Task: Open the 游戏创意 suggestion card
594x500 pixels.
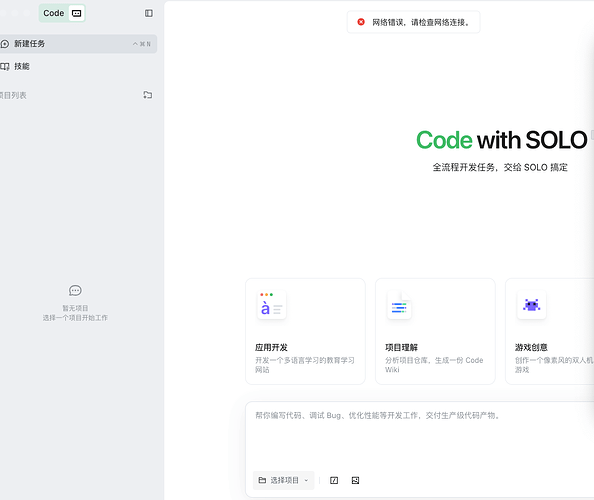Action: pos(550,331)
